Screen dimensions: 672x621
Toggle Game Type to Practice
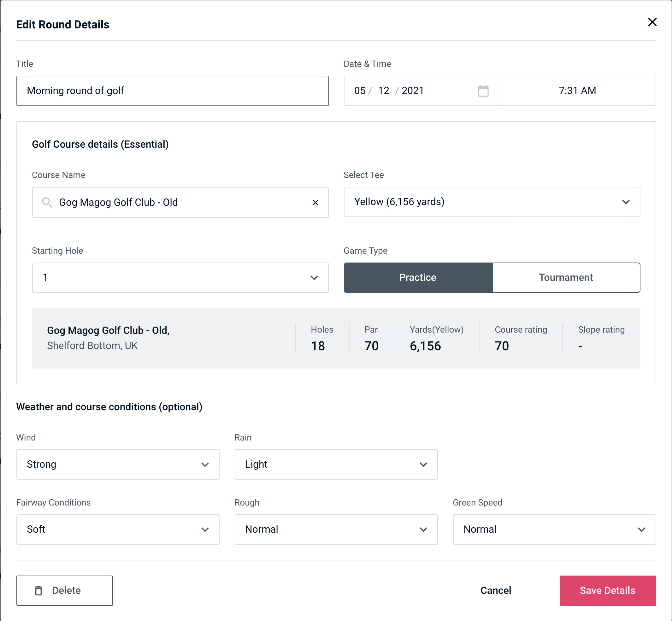tap(418, 277)
